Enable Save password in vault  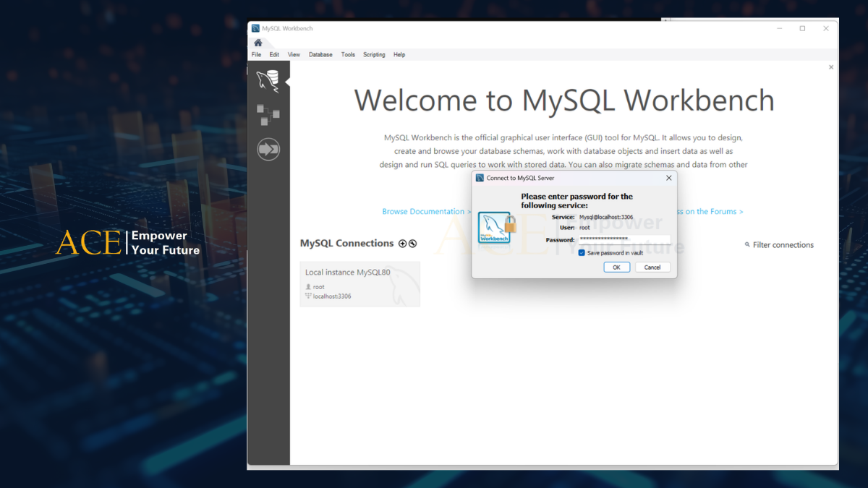click(582, 252)
